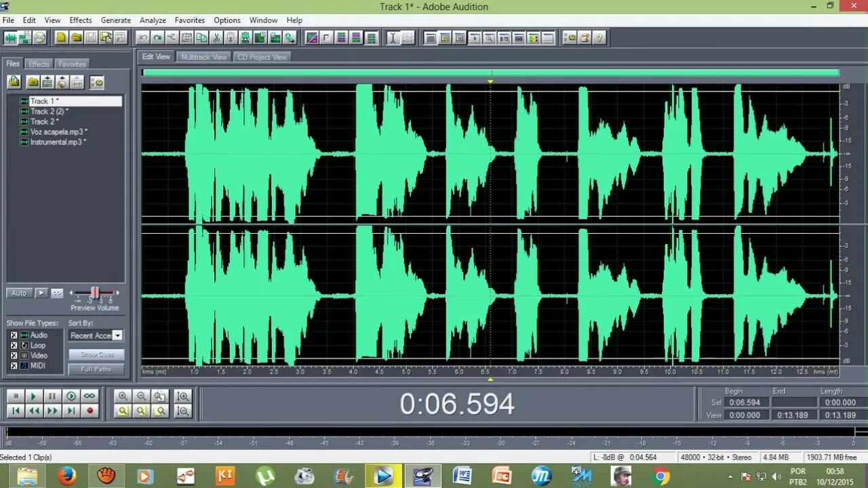Click the selection Begin time field
Viewport: 868px width, 488px height.
click(x=746, y=402)
